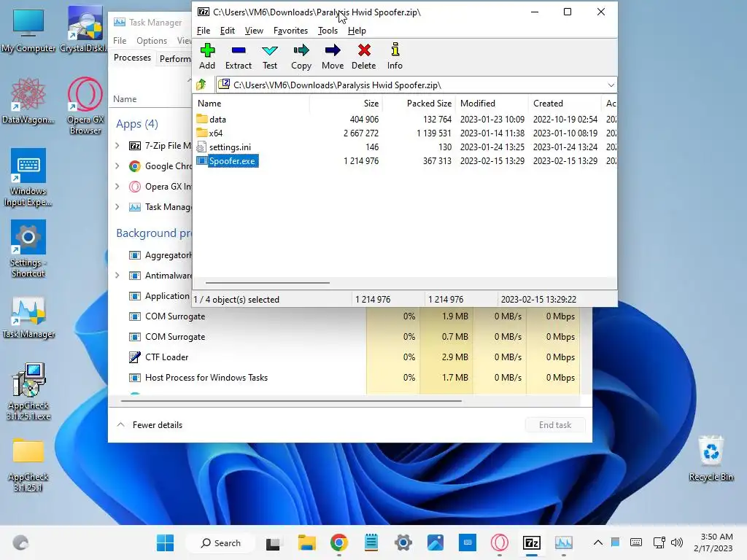Expand the Google Chrome process row
The height and width of the screenshot is (560, 747).
[x=117, y=166]
